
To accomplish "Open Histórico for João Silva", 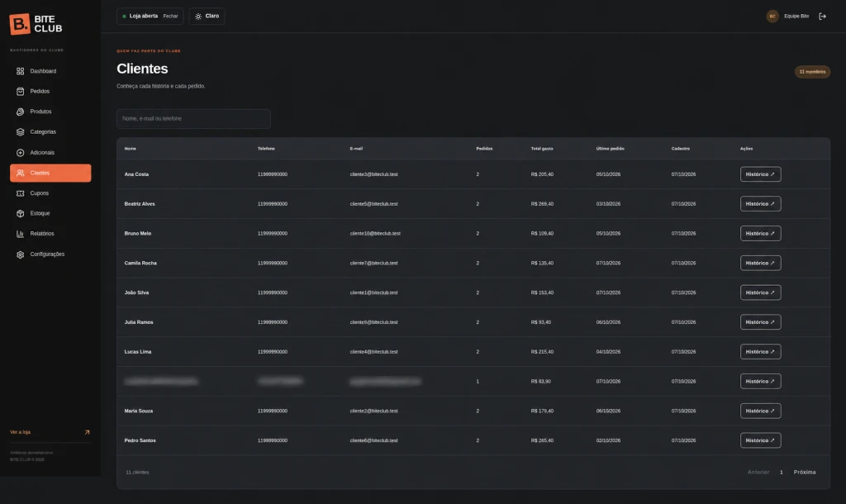I will point(760,292).
